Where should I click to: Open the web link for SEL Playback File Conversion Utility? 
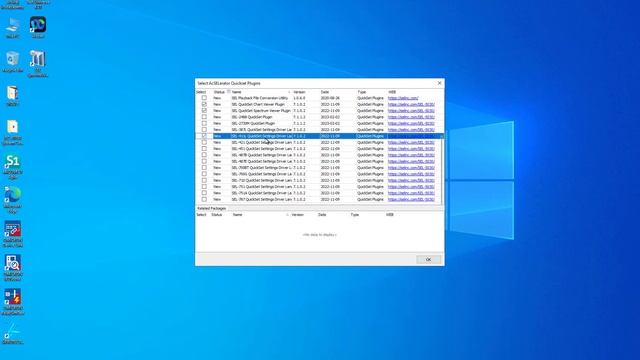pyautogui.click(x=403, y=98)
